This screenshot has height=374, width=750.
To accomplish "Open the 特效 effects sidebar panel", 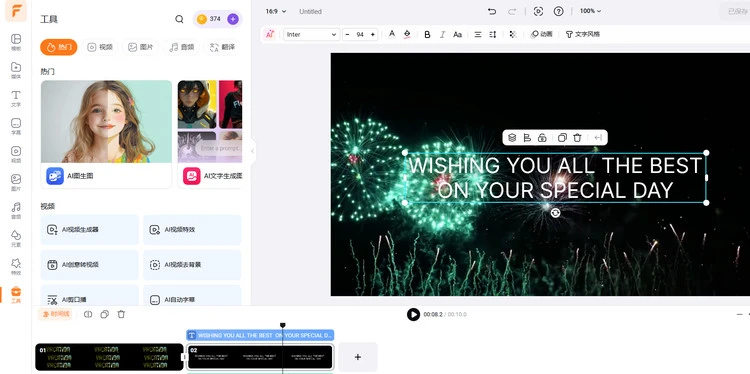I will click(16, 266).
